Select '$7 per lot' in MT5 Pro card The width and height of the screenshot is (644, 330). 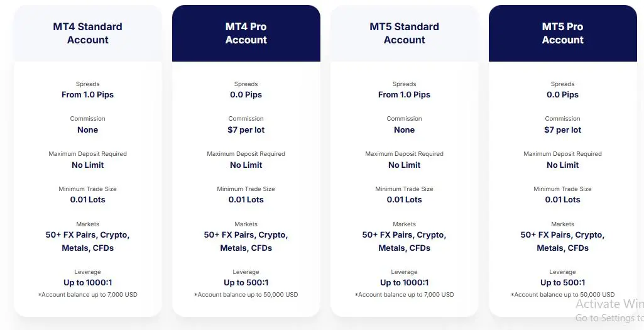coord(563,130)
